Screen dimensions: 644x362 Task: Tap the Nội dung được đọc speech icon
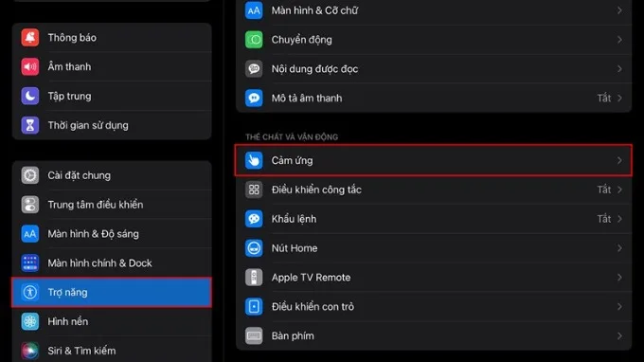coord(254,68)
